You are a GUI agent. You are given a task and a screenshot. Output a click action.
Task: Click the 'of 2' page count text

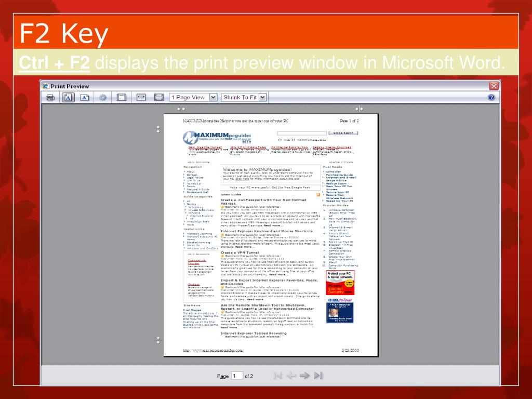coord(249,376)
